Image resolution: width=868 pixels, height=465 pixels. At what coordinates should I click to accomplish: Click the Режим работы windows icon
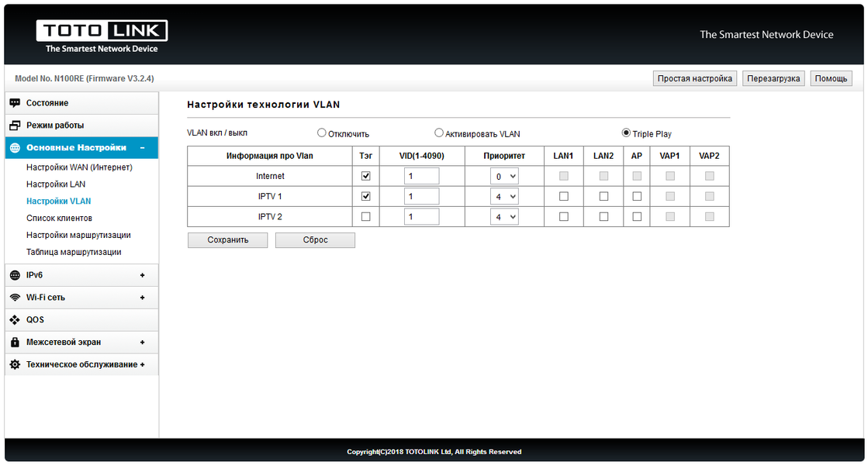point(15,126)
